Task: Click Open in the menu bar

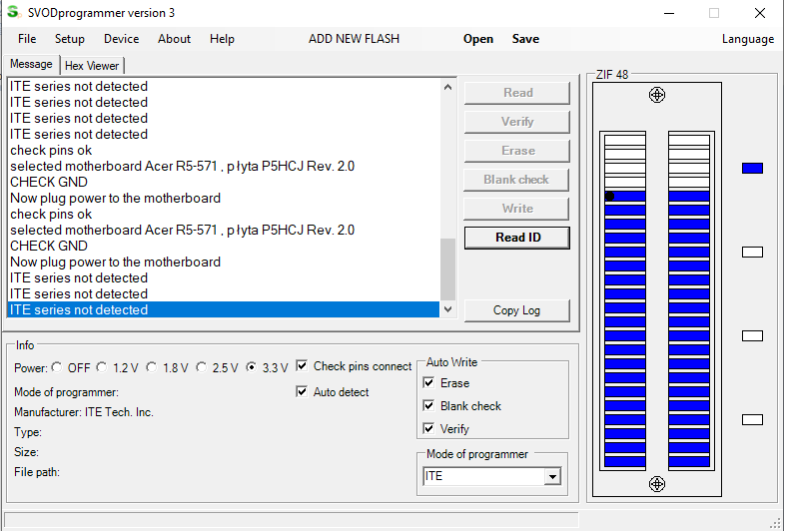Action: coord(478,39)
